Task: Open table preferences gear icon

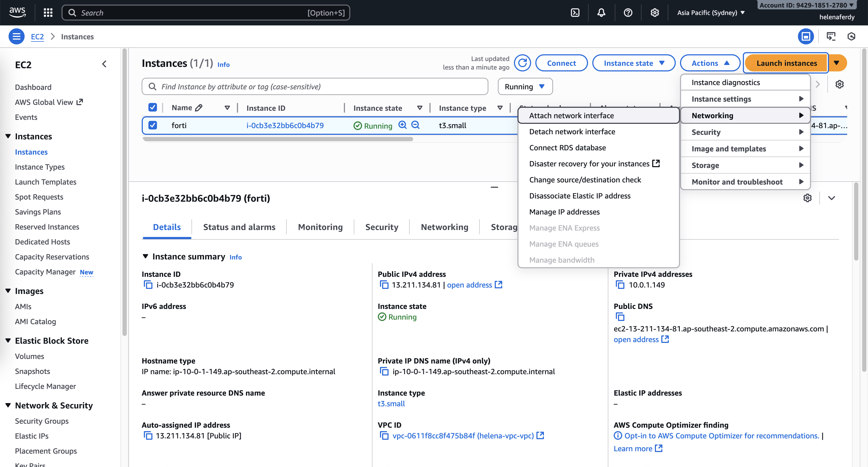Action: (x=839, y=84)
